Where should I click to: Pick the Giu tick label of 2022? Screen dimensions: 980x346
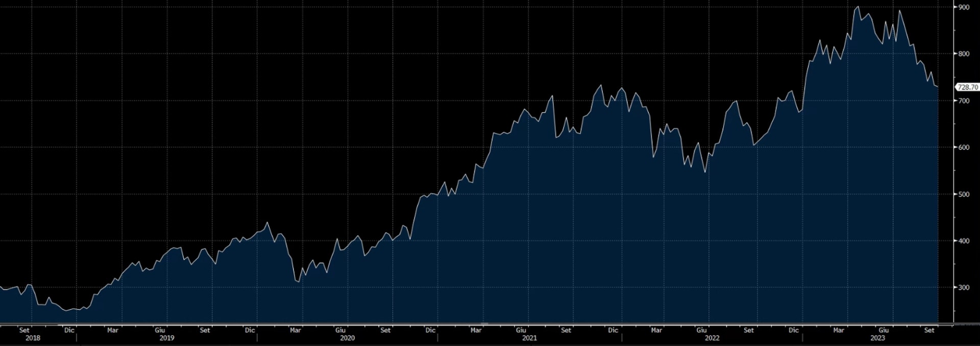point(702,330)
